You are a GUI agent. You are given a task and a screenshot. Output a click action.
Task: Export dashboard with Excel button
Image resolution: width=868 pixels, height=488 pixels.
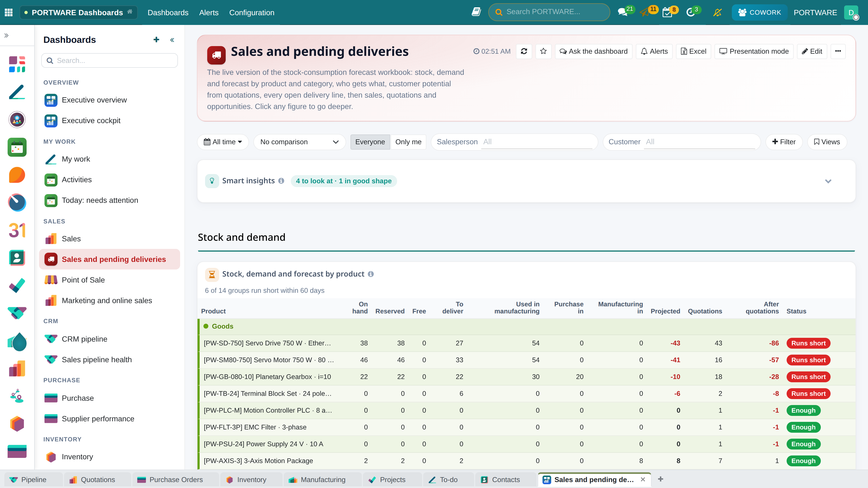tap(694, 51)
